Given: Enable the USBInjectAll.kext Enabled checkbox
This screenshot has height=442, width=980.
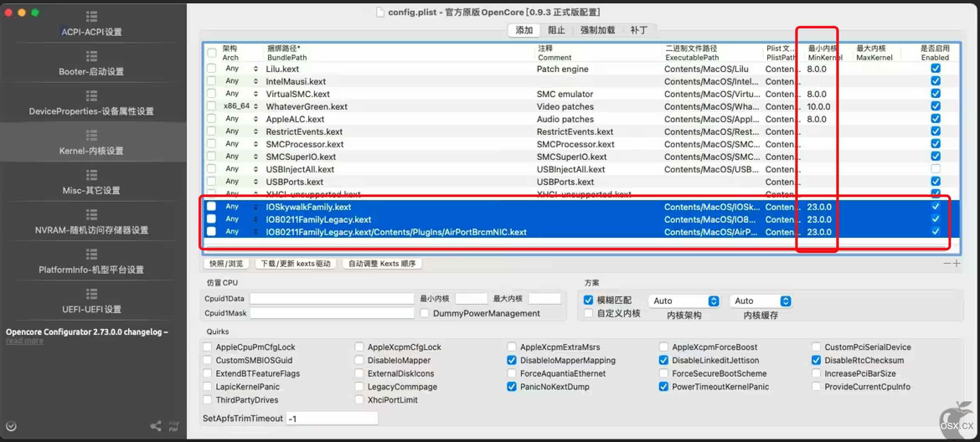Looking at the screenshot, I should [936, 169].
